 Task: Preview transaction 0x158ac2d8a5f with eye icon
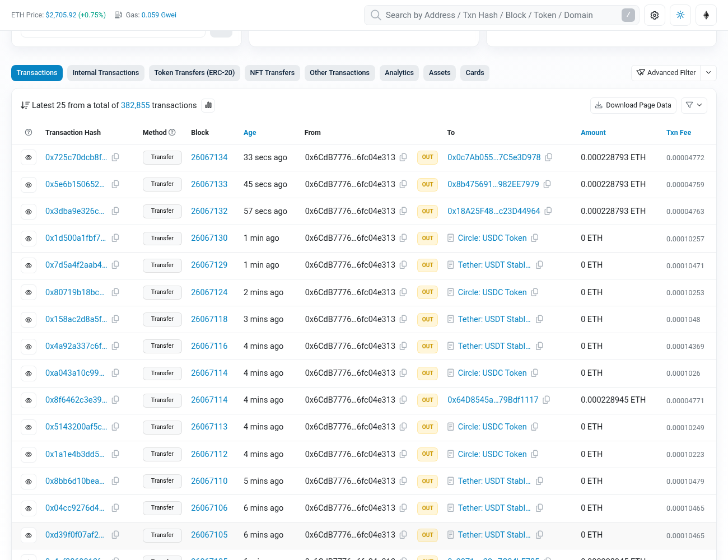[x=29, y=320]
